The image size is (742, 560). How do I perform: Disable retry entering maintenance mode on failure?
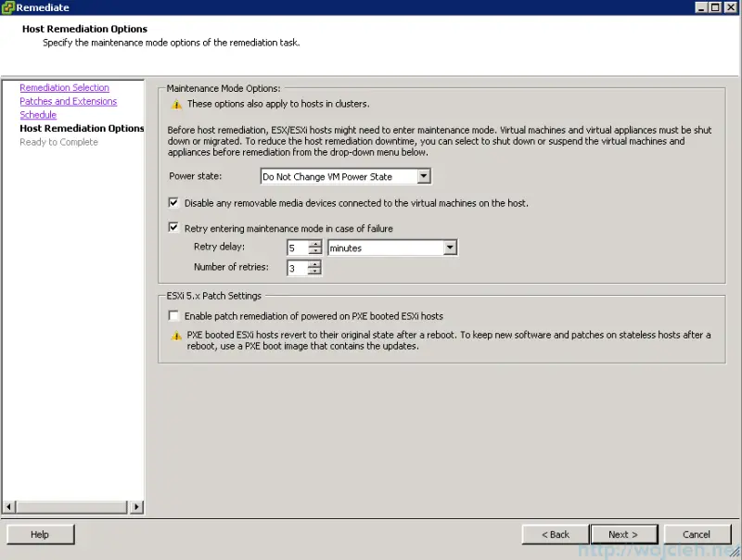[x=173, y=226]
